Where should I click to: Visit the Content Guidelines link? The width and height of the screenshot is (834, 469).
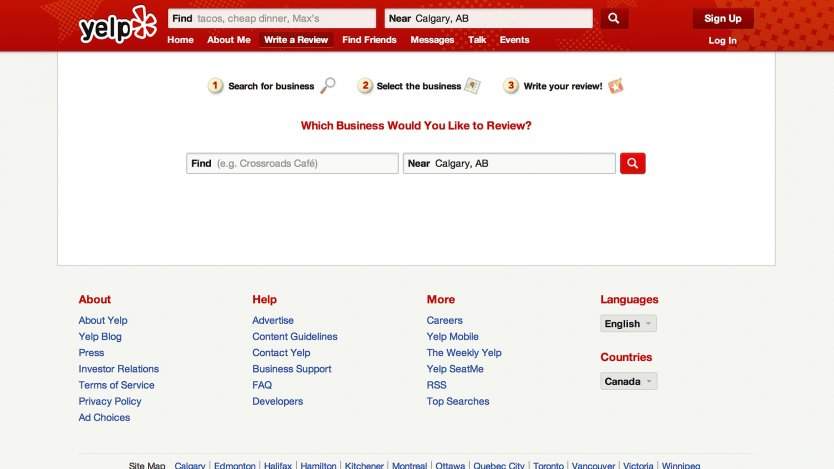tap(295, 337)
